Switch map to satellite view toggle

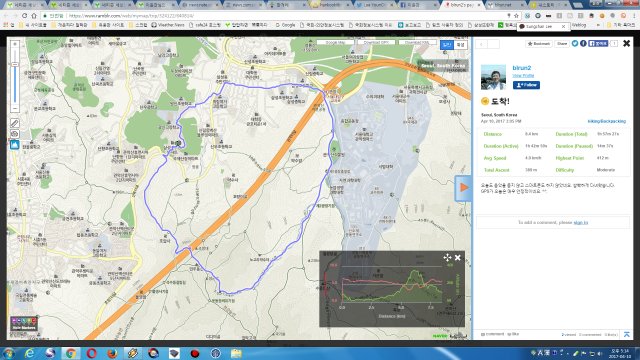tap(460, 45)
